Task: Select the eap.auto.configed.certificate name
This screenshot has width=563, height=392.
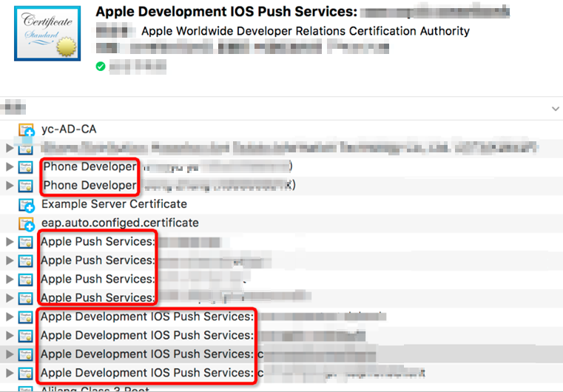Action: tap(120, 223)
